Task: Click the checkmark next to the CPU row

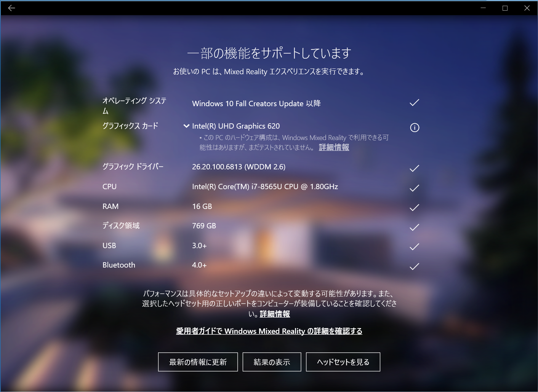Action: (x=414, y=188)
